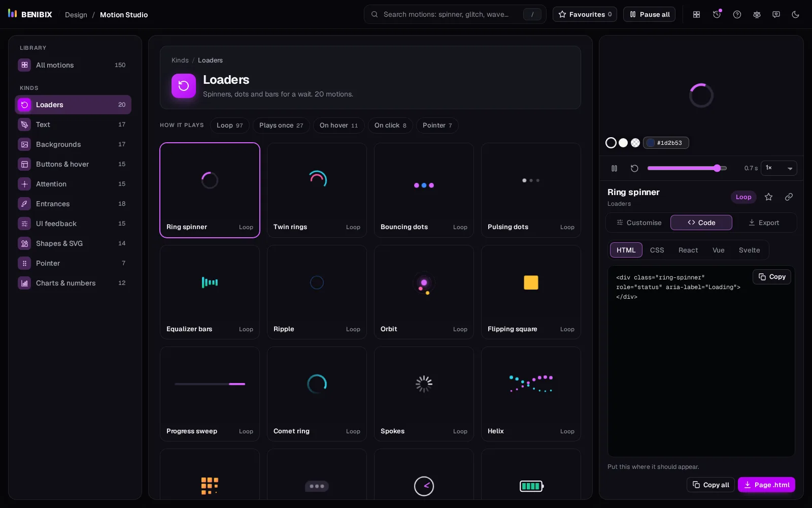Open the history clock icon with notification dot
812x508 pixels.
[717, 15]
